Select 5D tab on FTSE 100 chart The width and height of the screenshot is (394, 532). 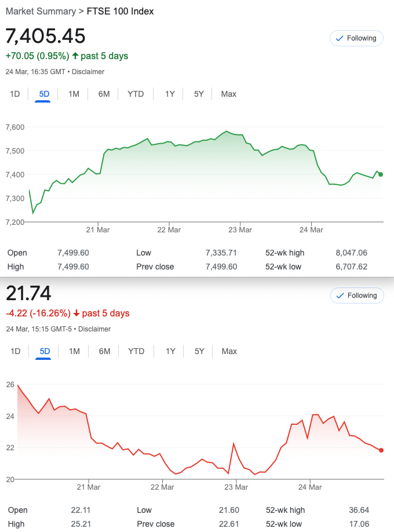coord(44,94)
